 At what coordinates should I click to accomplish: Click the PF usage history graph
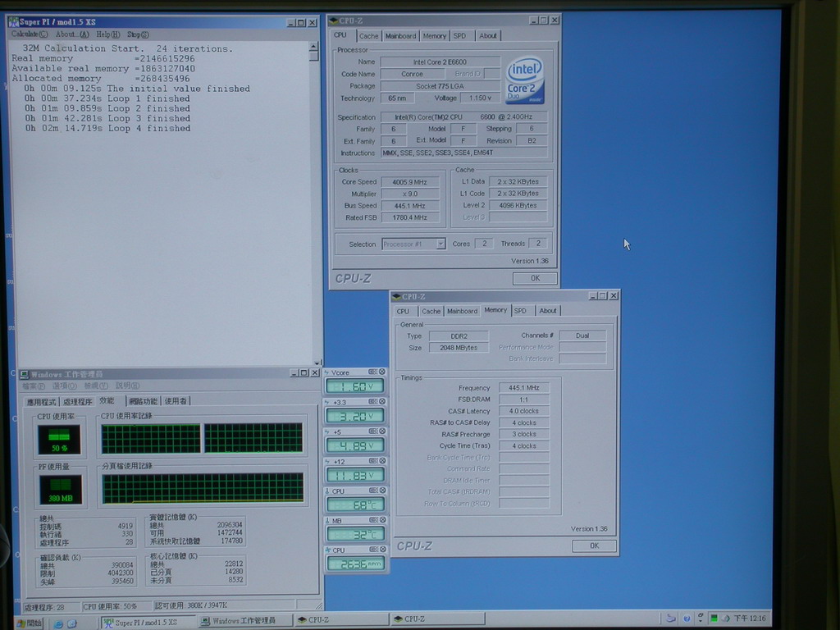coord(202,488)
